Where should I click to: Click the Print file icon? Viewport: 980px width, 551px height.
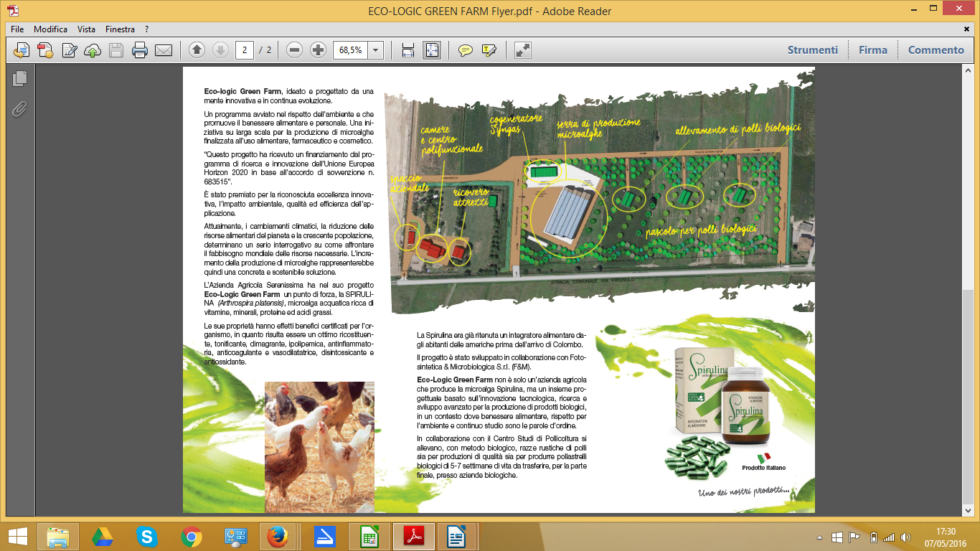(139, 50)
